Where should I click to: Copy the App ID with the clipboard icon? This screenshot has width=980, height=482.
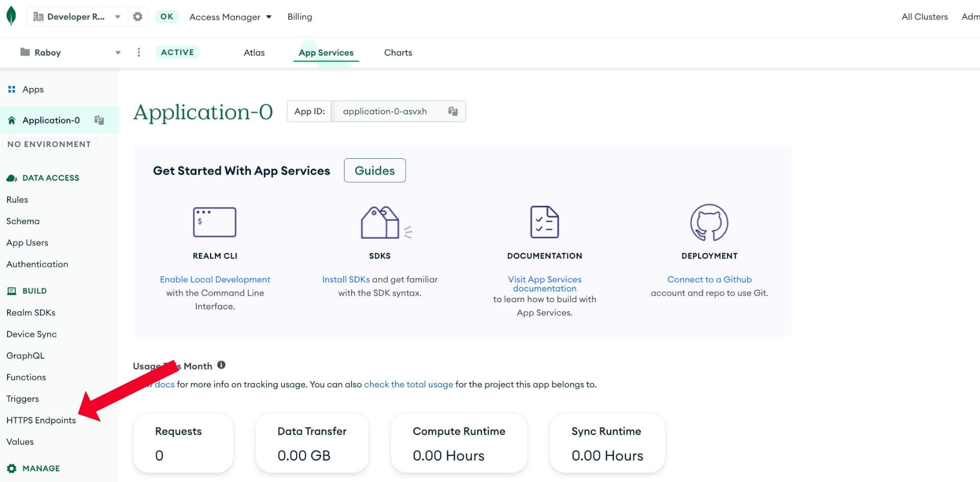[452, 111]
